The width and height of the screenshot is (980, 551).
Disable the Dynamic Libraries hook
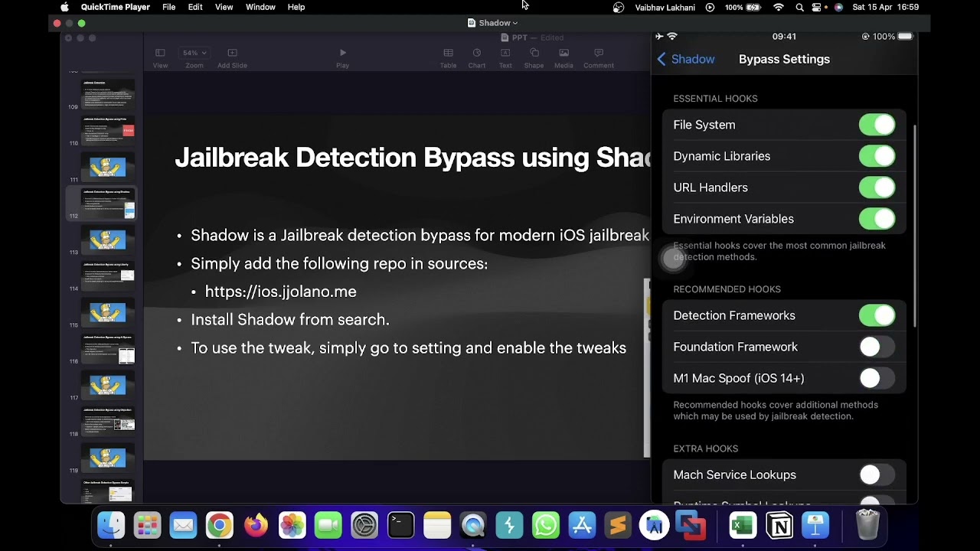(x=877, y=156)
